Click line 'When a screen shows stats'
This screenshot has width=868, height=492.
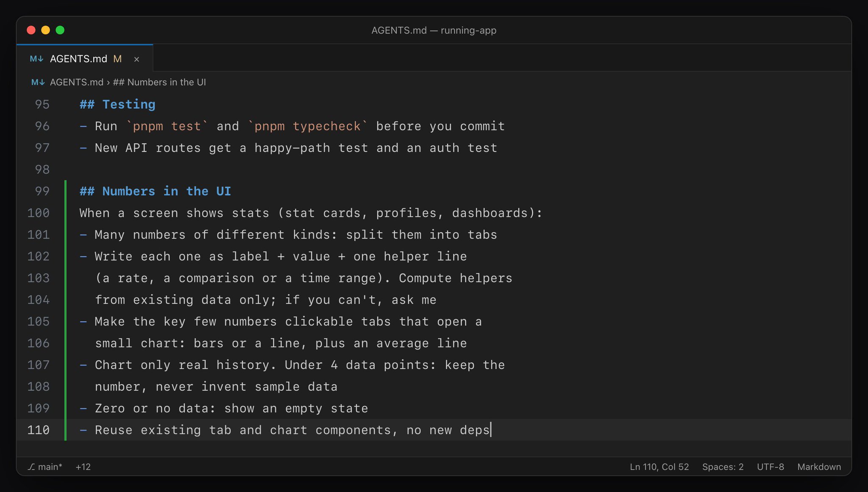pos(311,213)
